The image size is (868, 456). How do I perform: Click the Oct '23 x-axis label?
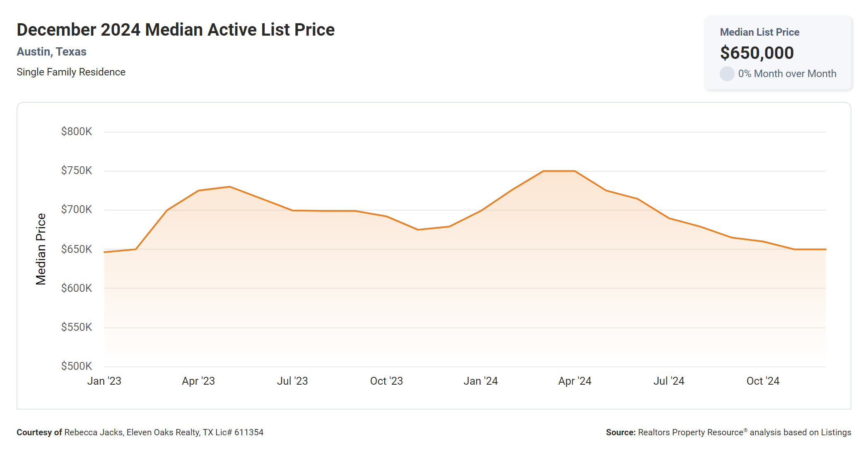(x=386, y=381)
